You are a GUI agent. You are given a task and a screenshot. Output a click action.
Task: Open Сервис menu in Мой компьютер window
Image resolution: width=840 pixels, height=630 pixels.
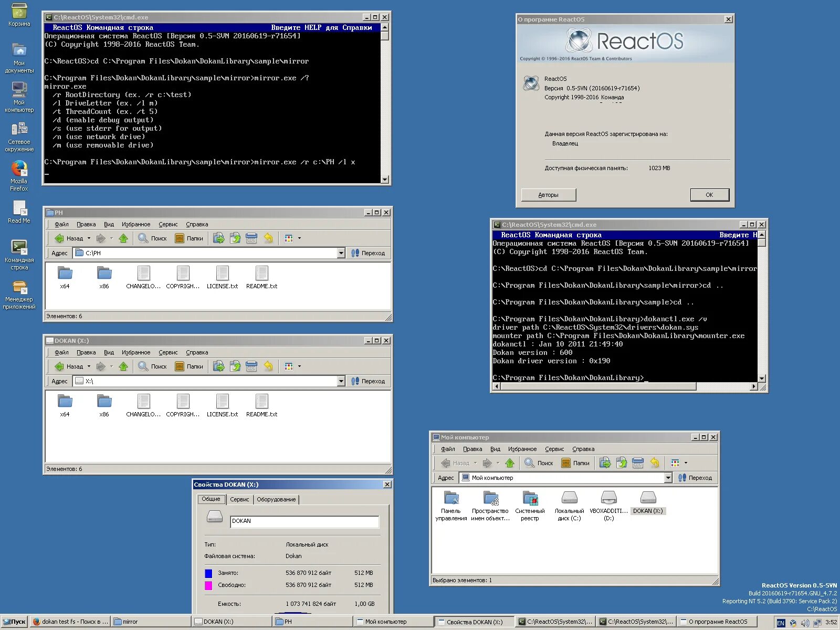(554, 449)
